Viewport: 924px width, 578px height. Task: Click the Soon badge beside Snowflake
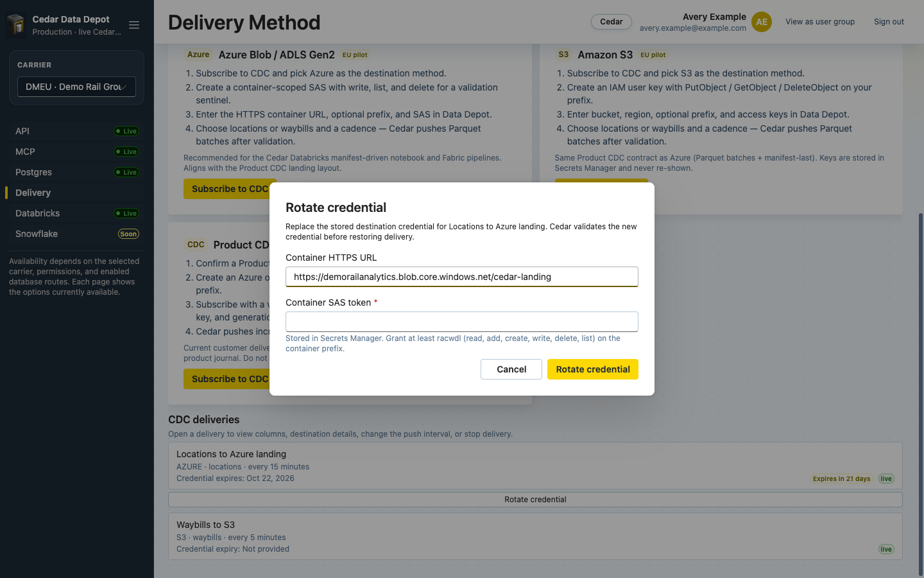pos(128,234)
